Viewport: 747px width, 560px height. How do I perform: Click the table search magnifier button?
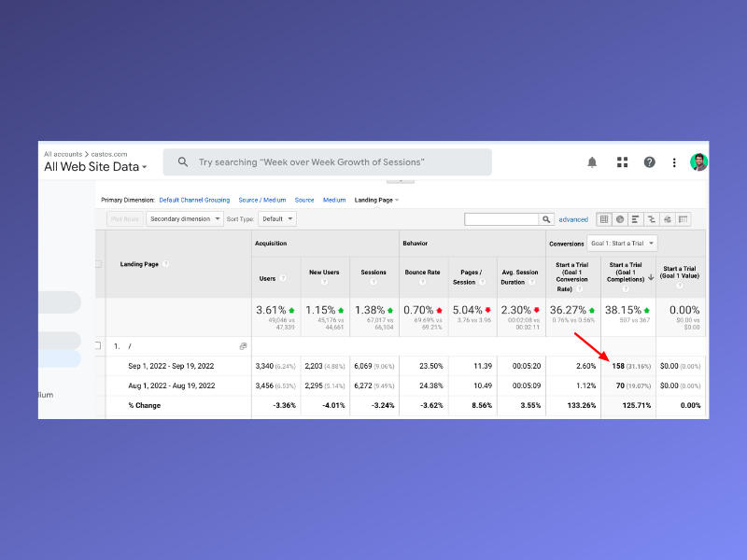pos(546,219)
